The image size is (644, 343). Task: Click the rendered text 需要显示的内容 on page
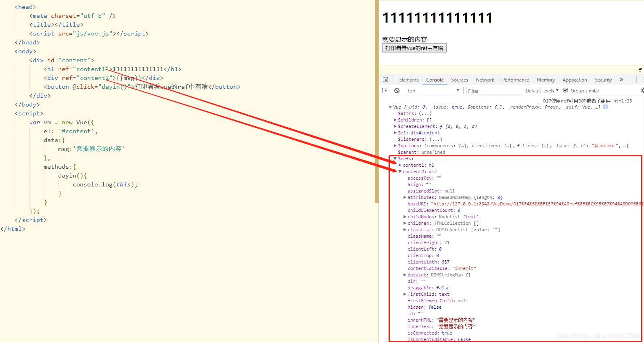405,39
